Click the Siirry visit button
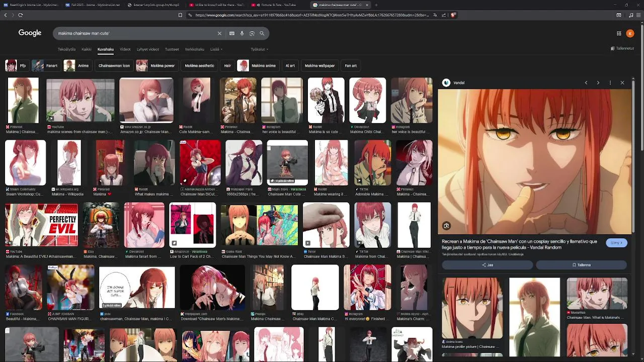The image size is (644, 362). [616, 243]
